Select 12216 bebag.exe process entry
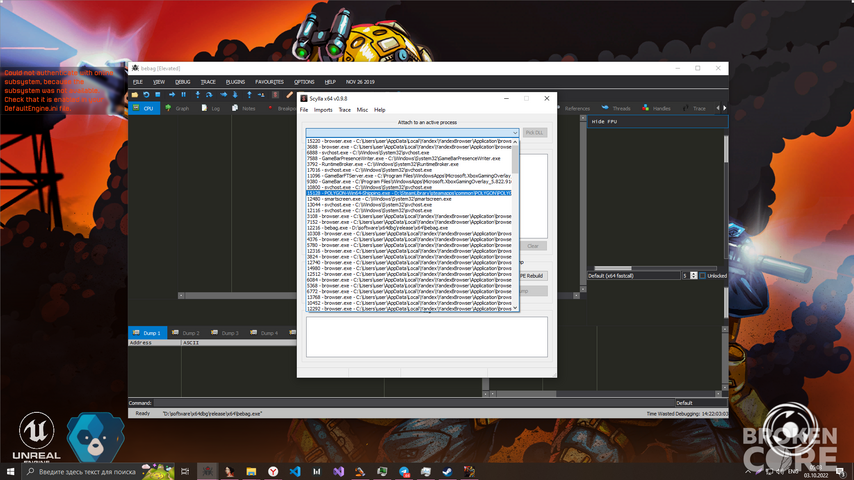Viewport: 854px width, 480px height. [408, 228]
